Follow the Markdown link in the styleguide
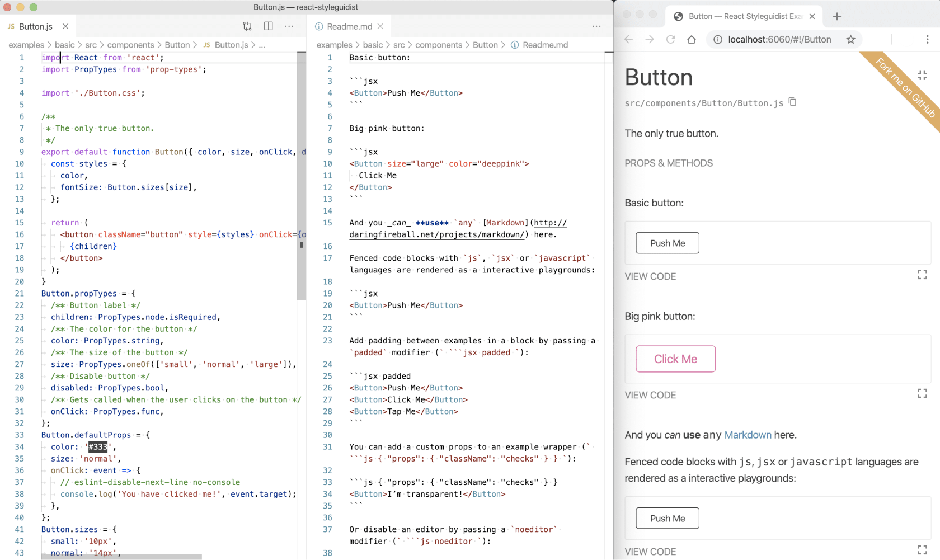940x560 pixels. 748,435
